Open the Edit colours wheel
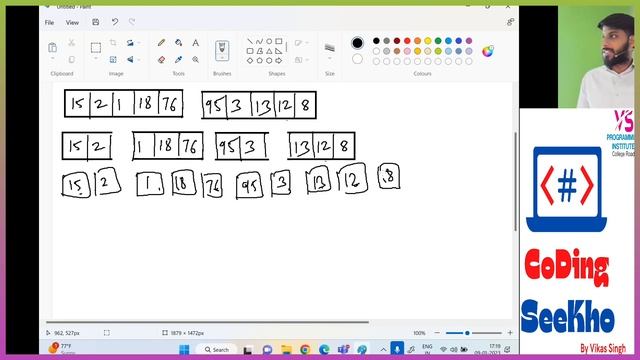 coord(488,51)
